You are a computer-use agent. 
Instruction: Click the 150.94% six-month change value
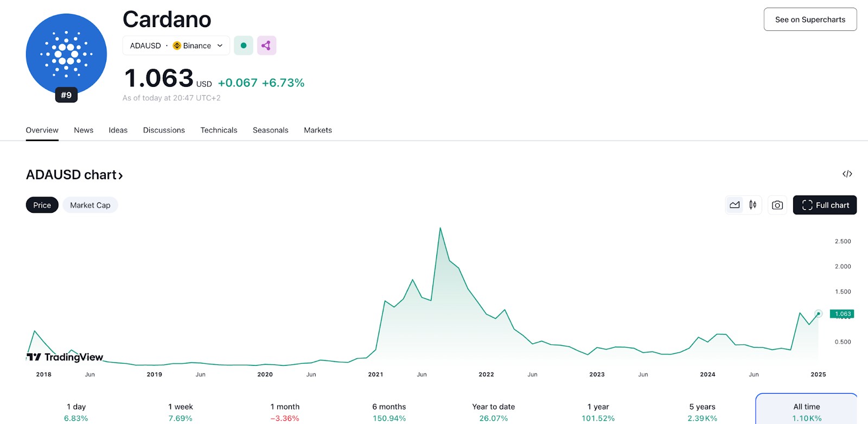[x=389, y=419]
